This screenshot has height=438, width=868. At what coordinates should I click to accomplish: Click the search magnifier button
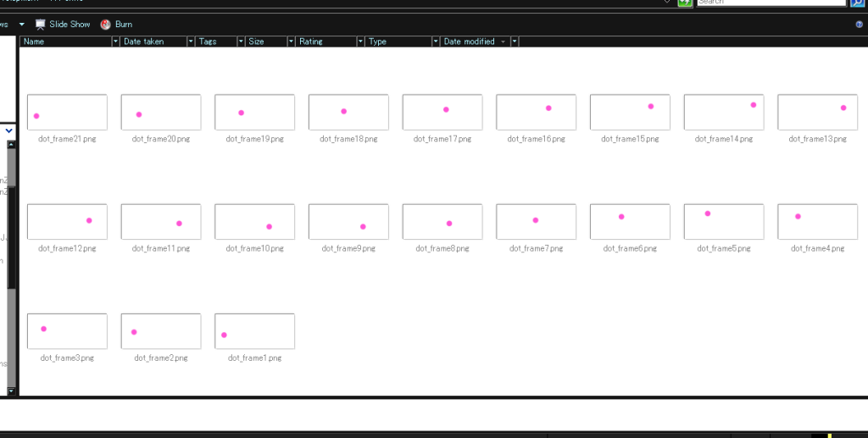coord(857,3)
